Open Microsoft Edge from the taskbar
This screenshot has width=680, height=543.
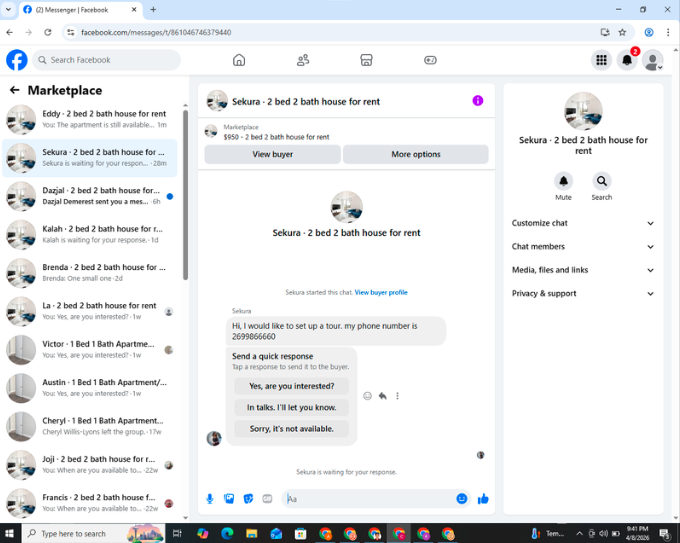[227, 533]
